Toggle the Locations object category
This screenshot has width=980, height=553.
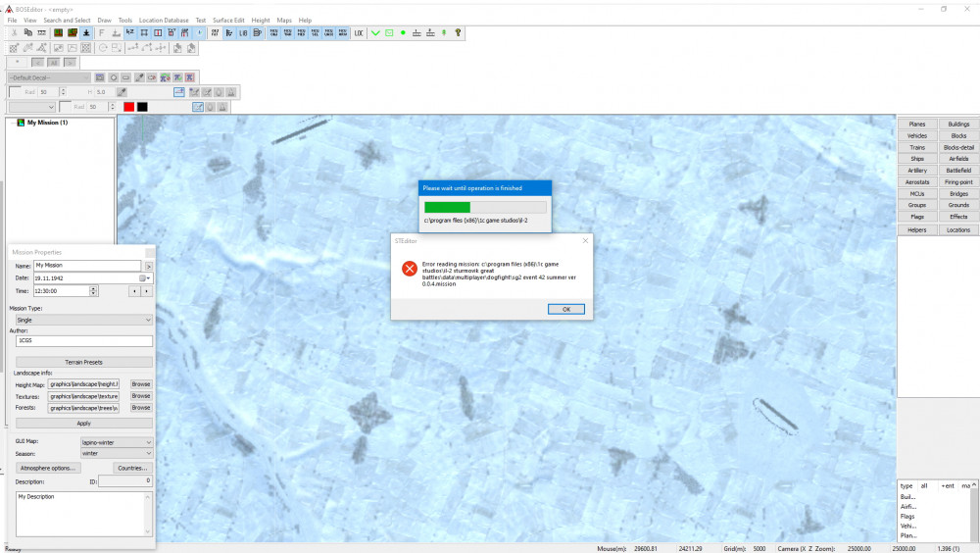958,230
